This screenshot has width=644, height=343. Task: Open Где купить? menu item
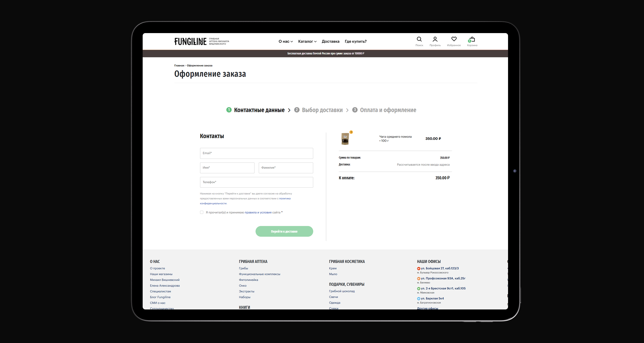point(356,42)
